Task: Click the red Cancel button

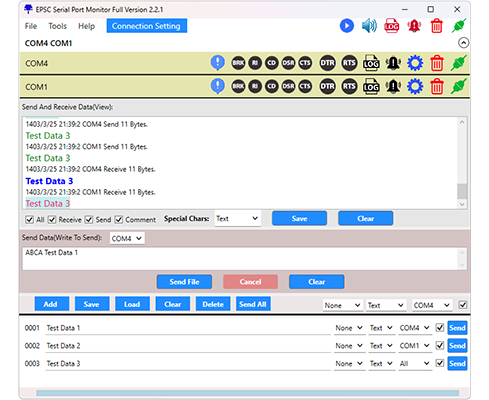Action: coord(250,282)
